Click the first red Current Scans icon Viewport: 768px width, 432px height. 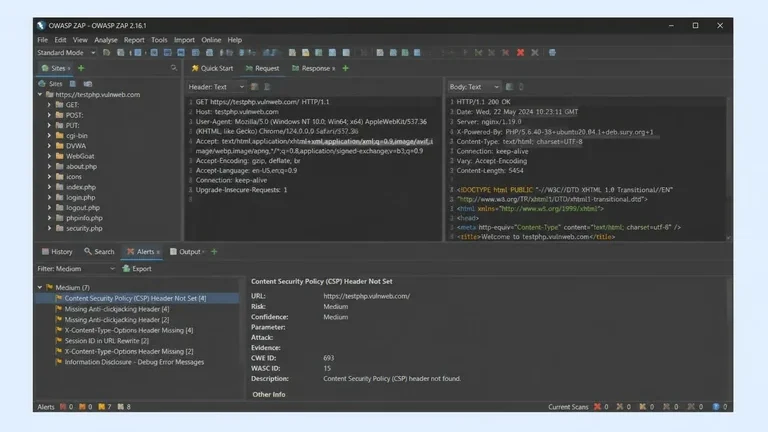(597, 407)
